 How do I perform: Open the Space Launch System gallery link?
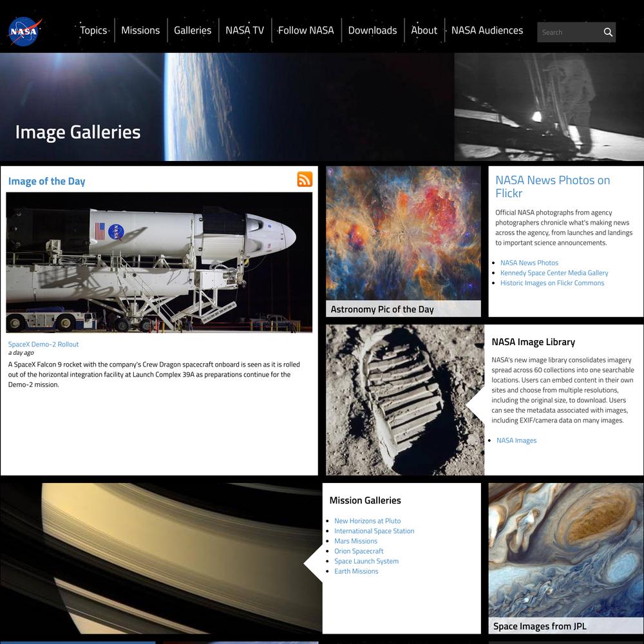[x=366, y=561]
